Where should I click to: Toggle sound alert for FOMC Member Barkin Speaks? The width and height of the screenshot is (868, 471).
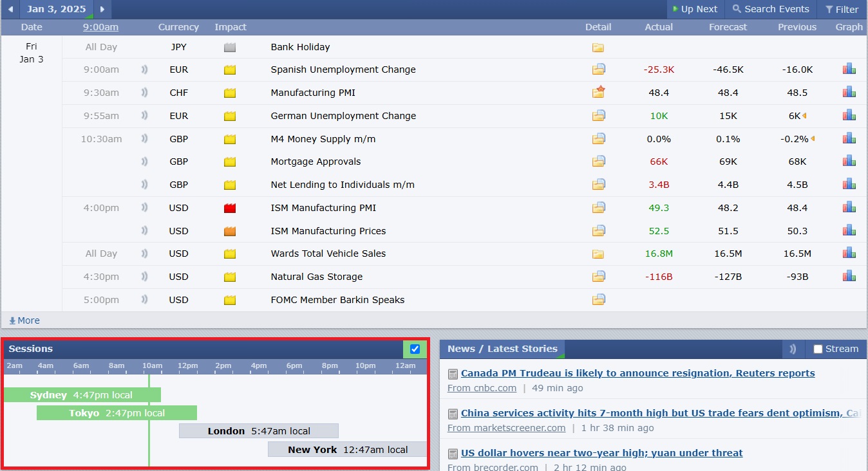(144, 300)
